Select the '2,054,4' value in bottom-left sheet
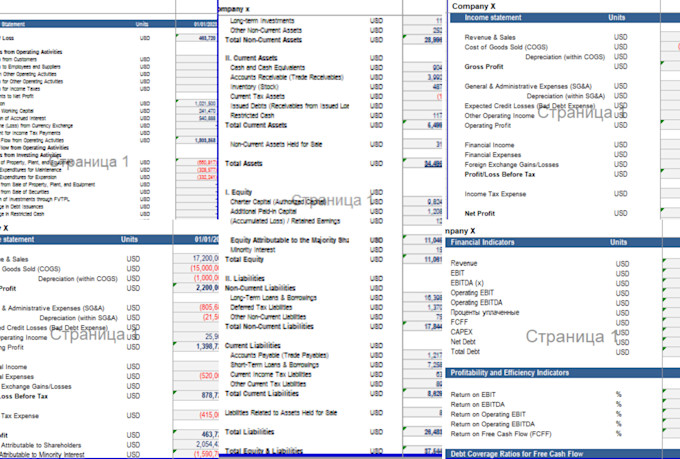Image resolution: width=680 pixels, height=459 pixels. point(196,444)
